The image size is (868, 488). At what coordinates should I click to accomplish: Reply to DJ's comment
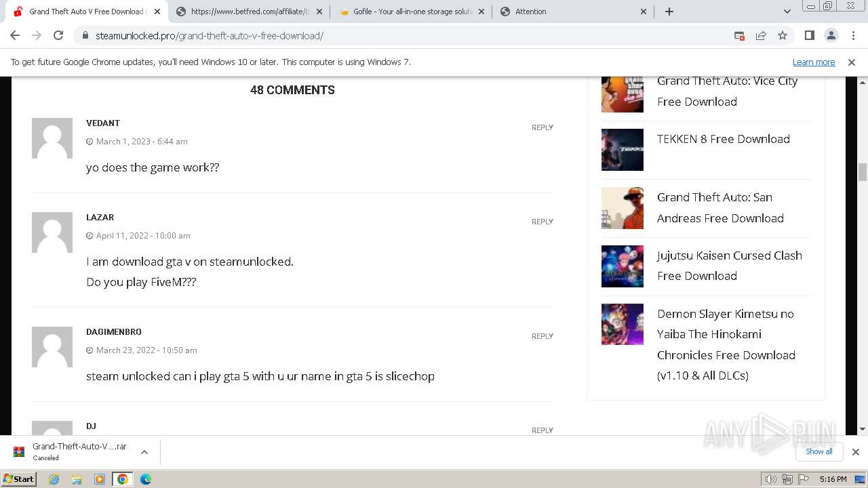pyautogui.click(x=542, y=430)
